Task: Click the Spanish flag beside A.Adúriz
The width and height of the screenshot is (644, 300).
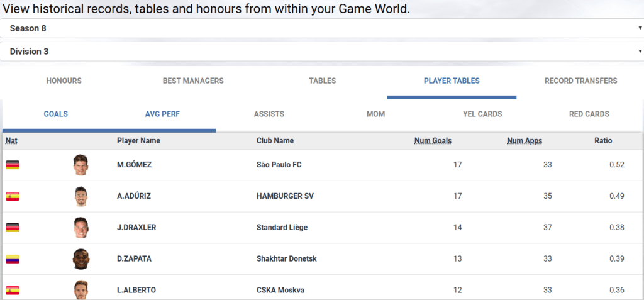Action: (13, 196)
